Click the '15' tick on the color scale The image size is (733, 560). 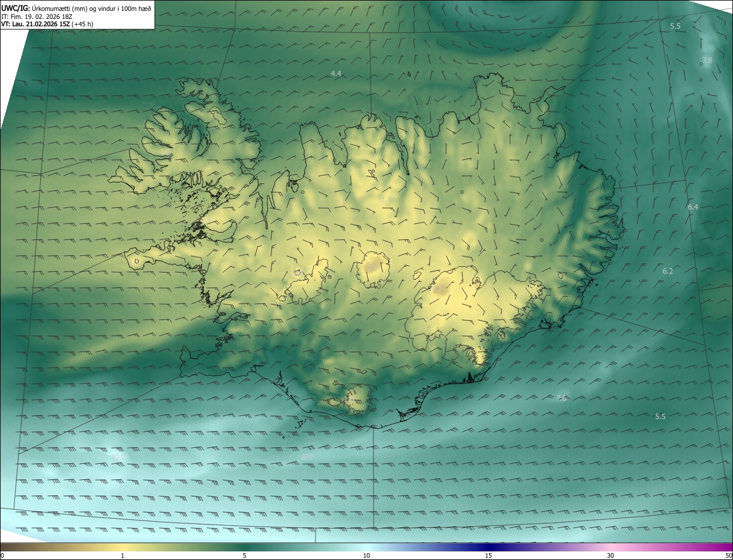[488, 555]
